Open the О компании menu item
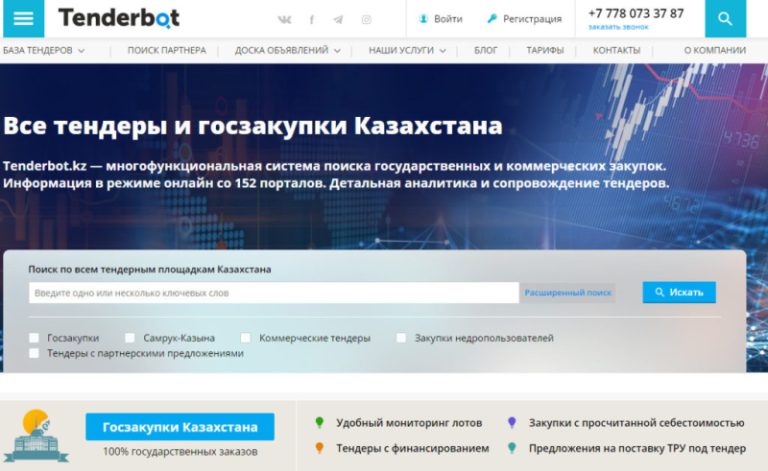The height and width of the screenshot is (471, 768). point(715,50)
